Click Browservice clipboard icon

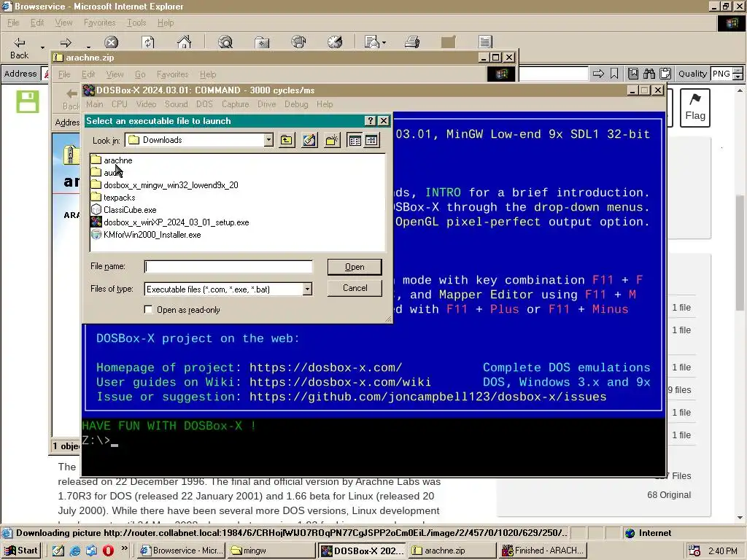[x=665, y=74]
